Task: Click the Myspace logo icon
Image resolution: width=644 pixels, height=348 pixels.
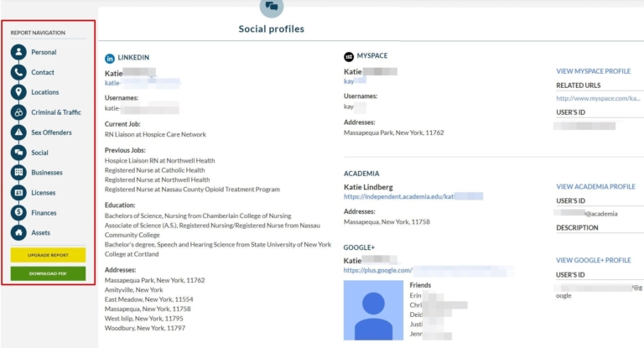Action: point(349,56)
